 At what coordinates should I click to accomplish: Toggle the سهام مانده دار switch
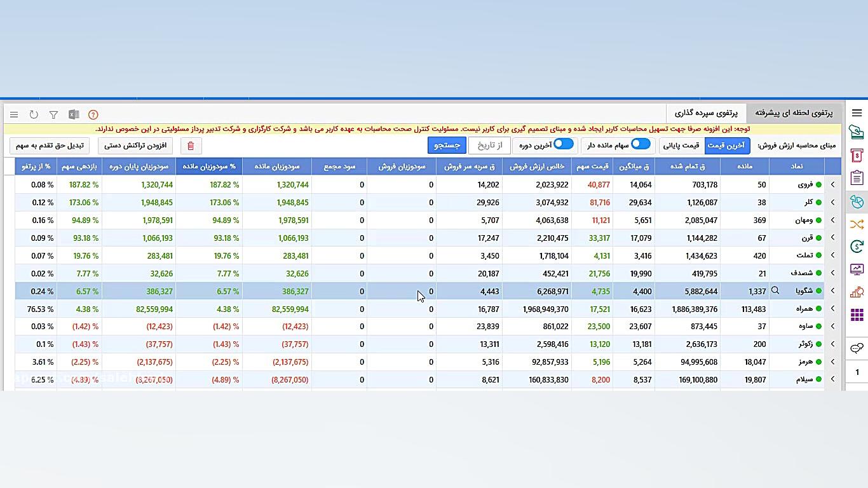[x=640, y=144]
